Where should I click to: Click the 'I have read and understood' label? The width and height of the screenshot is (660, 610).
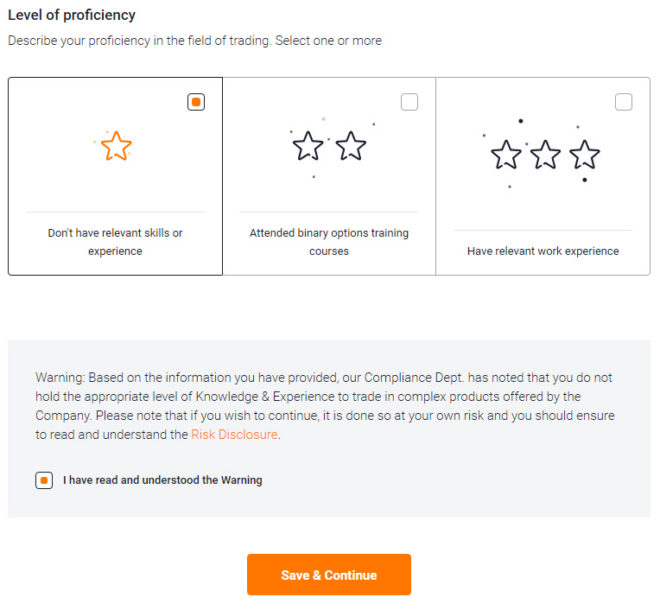coord(162,480)
